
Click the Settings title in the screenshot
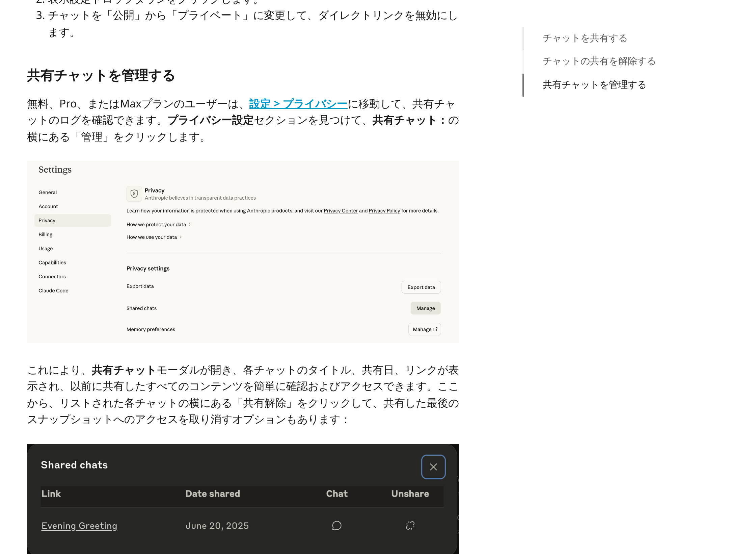click(55, 170)
